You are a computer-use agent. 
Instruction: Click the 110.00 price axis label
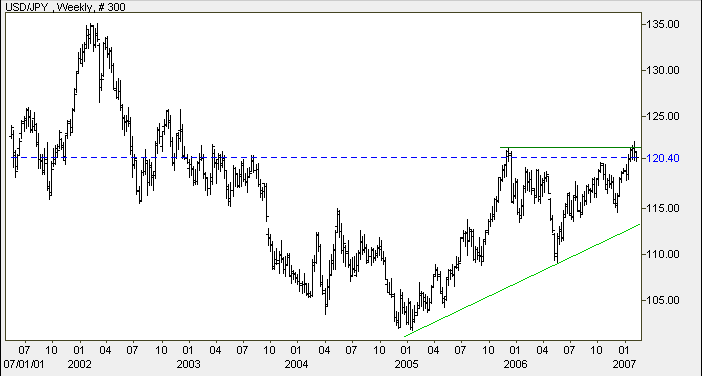pos(662,254)
